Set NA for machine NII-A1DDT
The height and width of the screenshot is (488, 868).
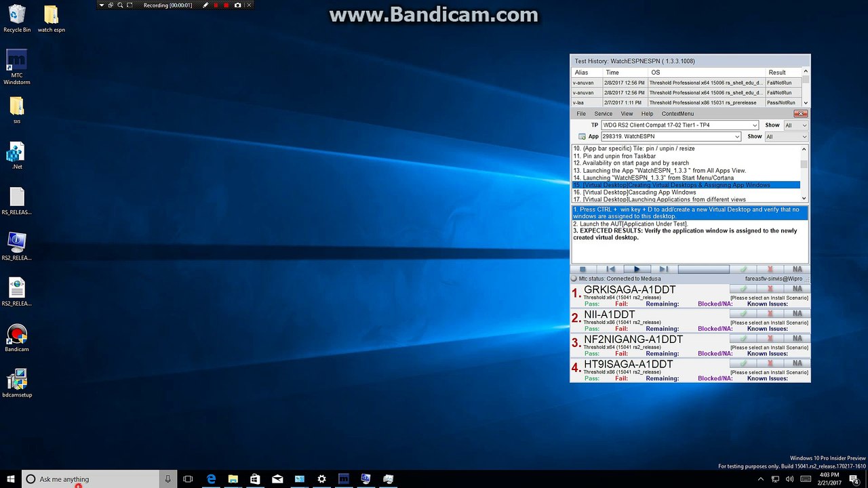[797, 313]
